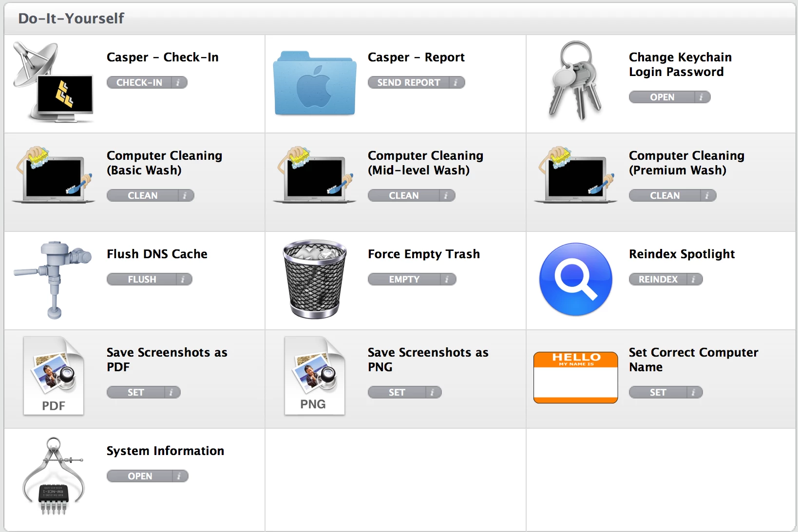The image size is (798, 532).
Task: Click the blue Spotlight magnifier icon
Action: coord(576,279)
